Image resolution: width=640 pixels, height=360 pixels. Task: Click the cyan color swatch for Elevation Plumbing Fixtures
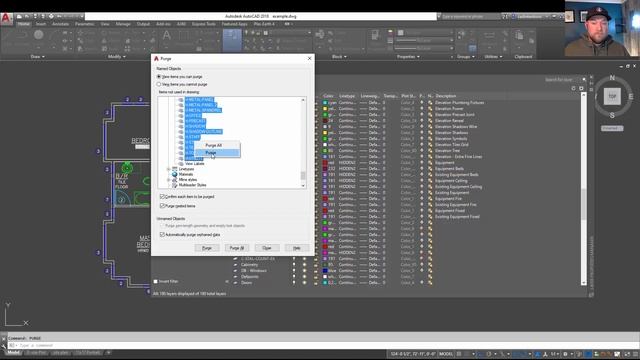[x=325, y=102]
